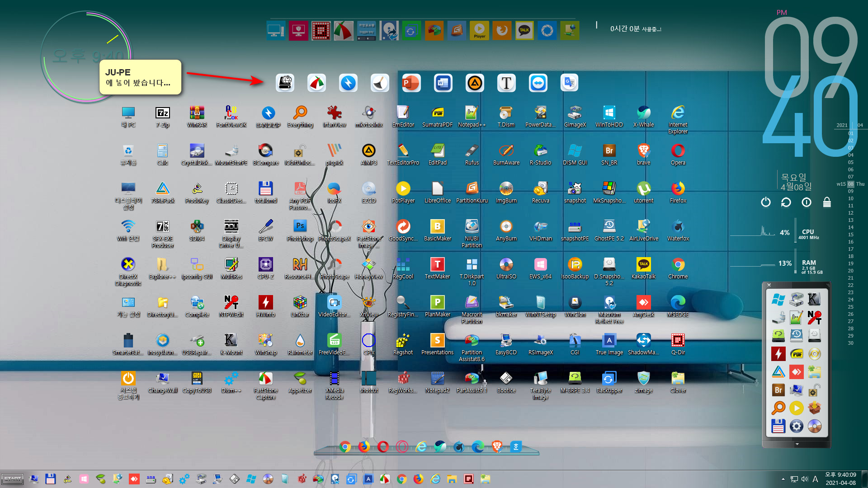Click the power button on Rainmeter widget

(x=765, y=202)
